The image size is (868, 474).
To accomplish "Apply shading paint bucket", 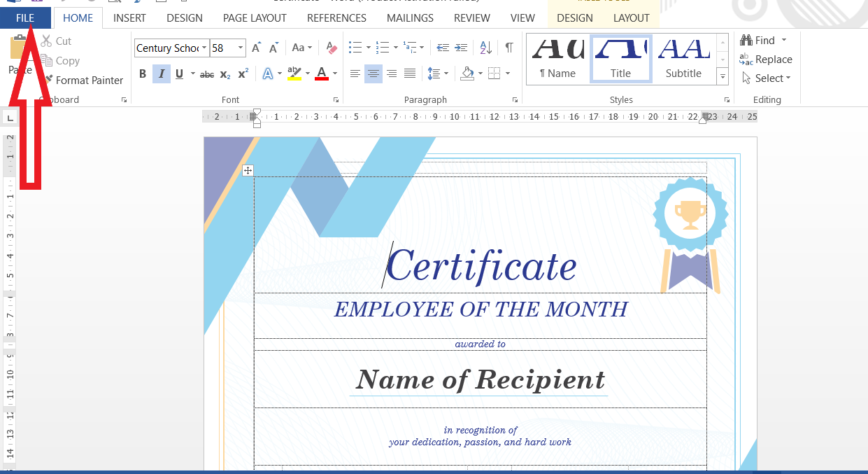I will coord(468,74).
